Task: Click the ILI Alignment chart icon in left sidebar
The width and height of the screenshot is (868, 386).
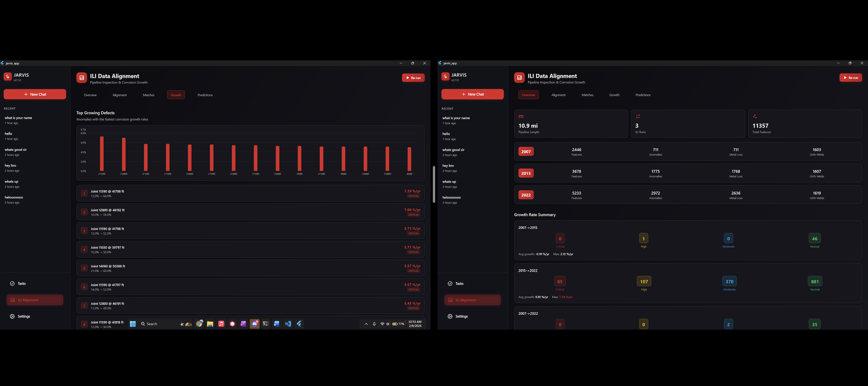Action: pyautogui.click(x=13, y=300)
